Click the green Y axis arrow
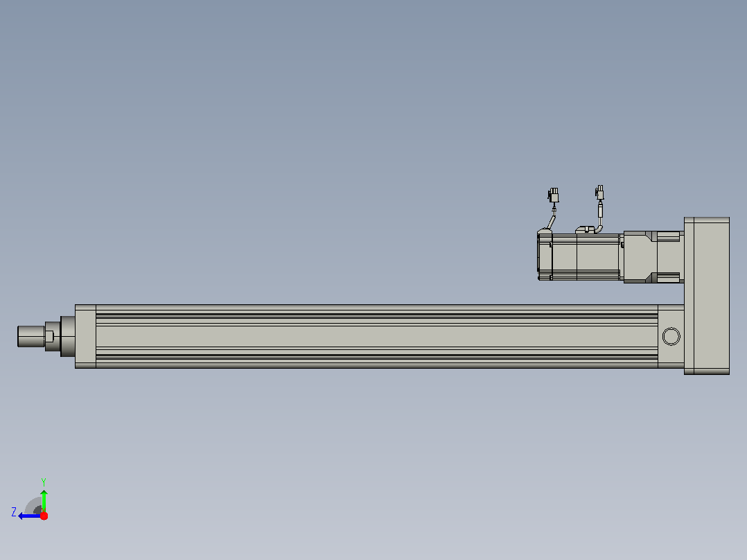747x560 pixels. (44, 500)
